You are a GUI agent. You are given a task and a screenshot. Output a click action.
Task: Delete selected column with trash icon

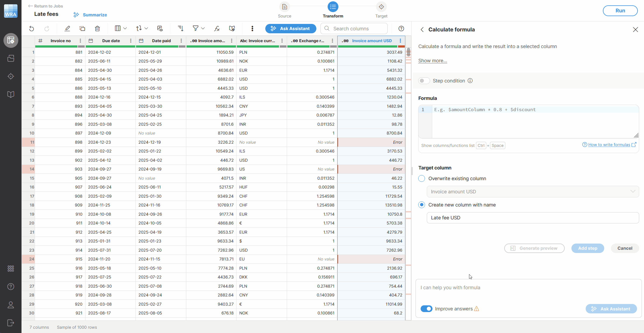[97, 28]
